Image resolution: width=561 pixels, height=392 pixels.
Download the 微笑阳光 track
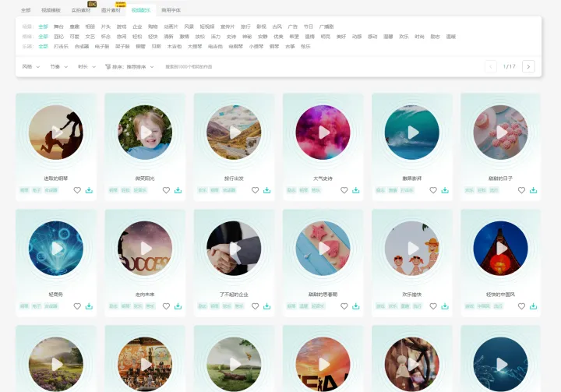point(178,190)
